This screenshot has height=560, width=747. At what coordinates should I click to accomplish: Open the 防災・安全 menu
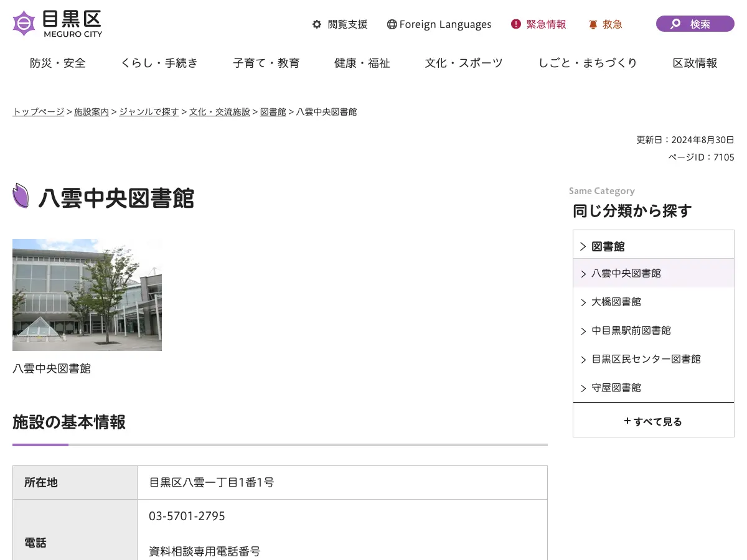(x=58, y=63)
